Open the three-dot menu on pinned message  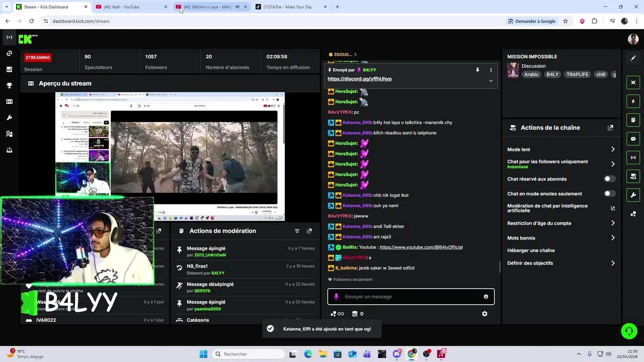tap(491, 70)
